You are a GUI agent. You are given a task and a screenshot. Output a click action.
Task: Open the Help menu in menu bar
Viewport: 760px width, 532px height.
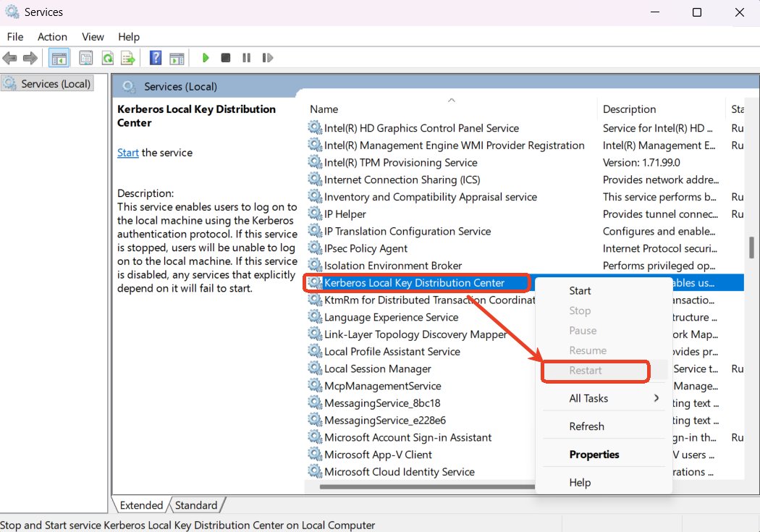coord(128,37)
